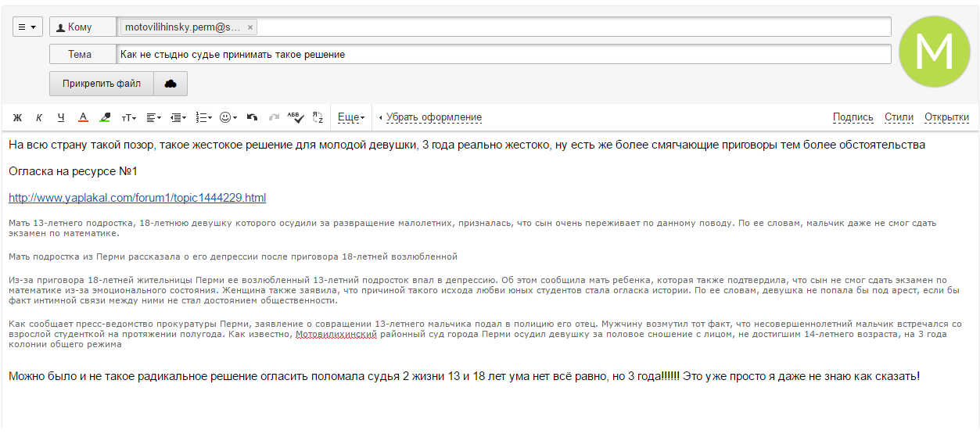The height and width of the screenshot is (434, 980).
Task: Toggle italic (К) formatting
Action: [39, 117]
